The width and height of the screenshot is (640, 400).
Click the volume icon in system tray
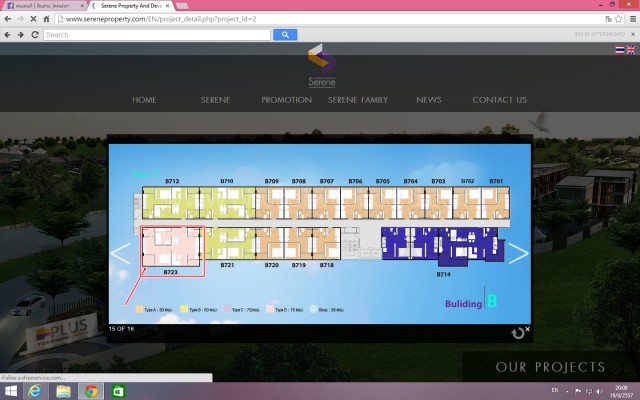[600, 391]
